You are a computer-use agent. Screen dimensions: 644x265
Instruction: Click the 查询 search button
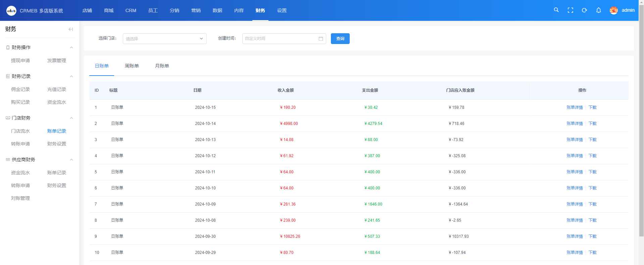[x=340, y=39]
